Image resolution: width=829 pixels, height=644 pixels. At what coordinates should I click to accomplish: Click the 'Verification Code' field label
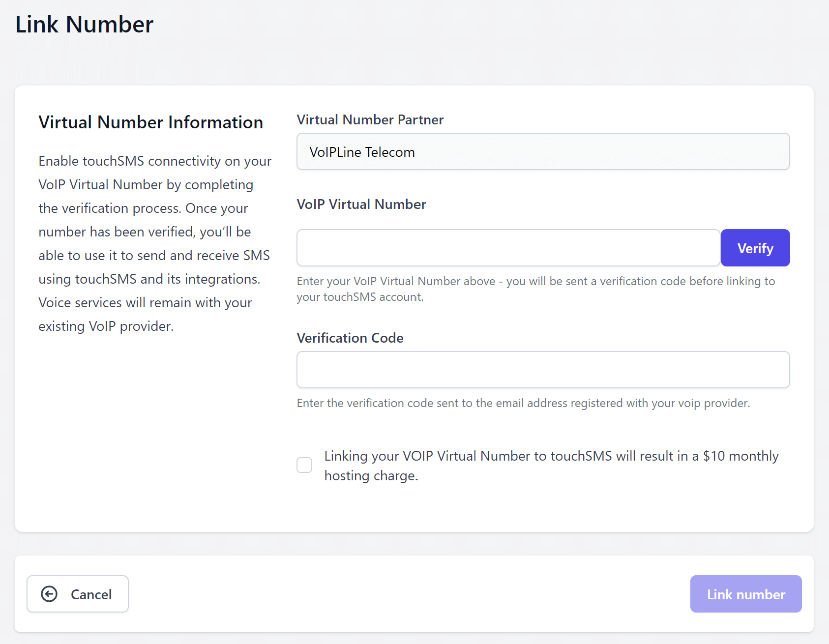pos(350,338)
